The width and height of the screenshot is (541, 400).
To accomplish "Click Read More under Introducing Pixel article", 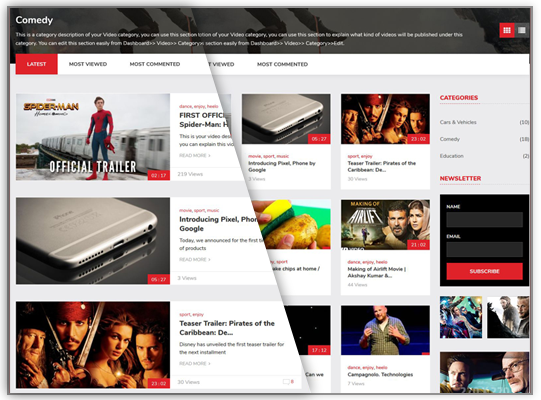I will click(195, 260).
